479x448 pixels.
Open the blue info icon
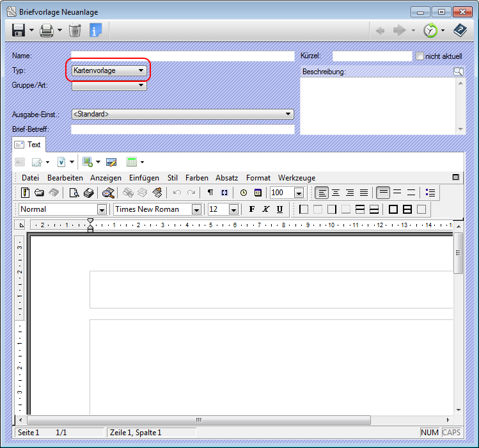(x=96, y=30)
